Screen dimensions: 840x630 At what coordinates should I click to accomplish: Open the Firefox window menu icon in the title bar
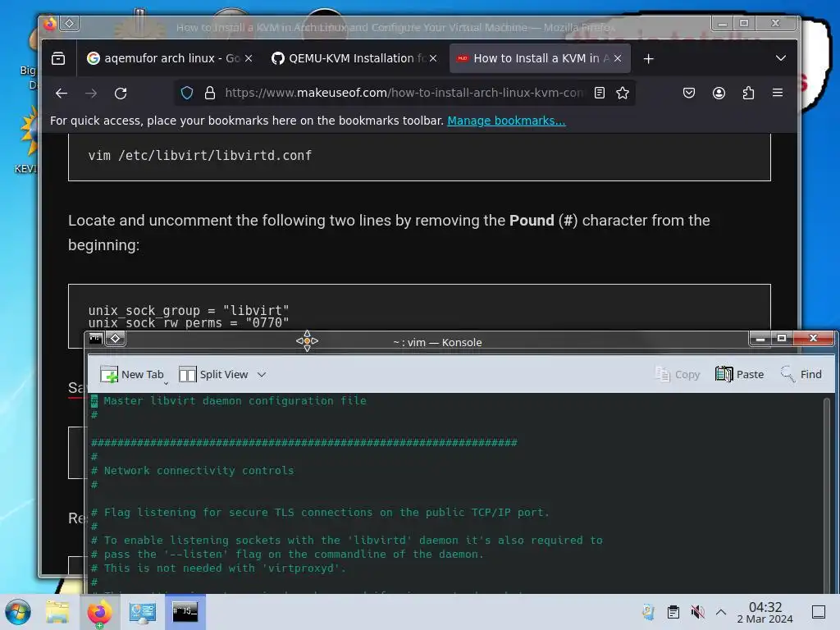coord(50,24)
